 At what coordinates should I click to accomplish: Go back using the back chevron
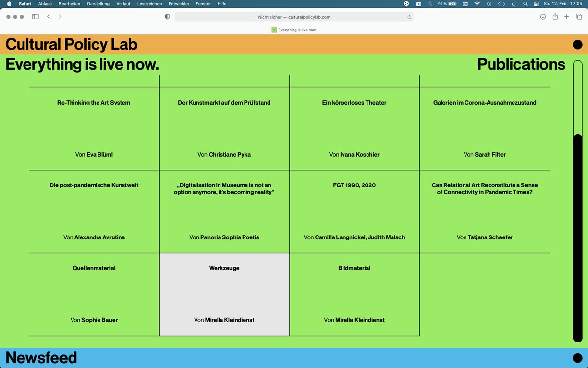coord(48,16)
